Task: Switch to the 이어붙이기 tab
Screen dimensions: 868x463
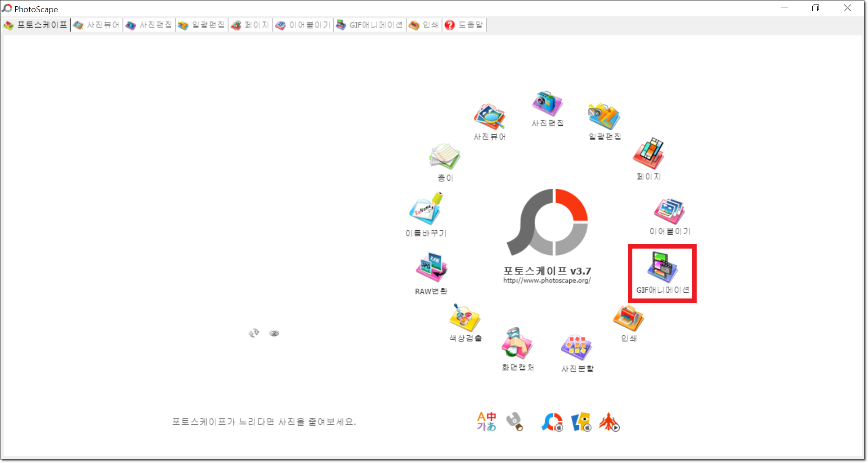Action: pos(303,25)
